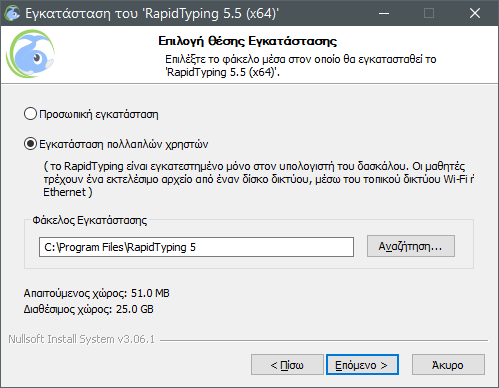Click the Επιλογή θέσης Εγκατάστασης heading
499x388 pixels.
248,41
